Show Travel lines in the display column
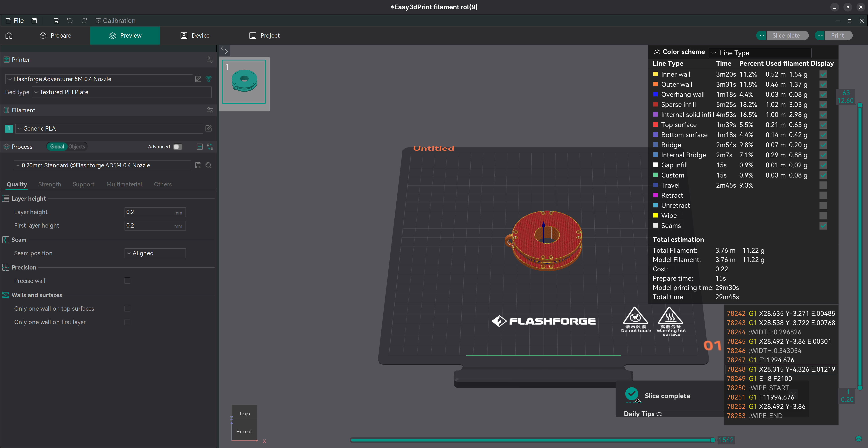Viewport: 868px width, 448px height. click(823, 185)
